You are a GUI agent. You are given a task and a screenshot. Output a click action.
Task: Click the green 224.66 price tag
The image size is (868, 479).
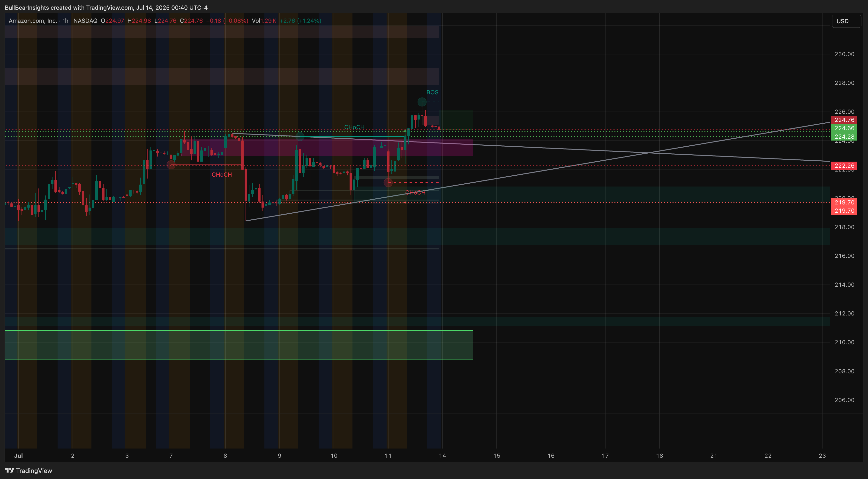pos(844,128)
